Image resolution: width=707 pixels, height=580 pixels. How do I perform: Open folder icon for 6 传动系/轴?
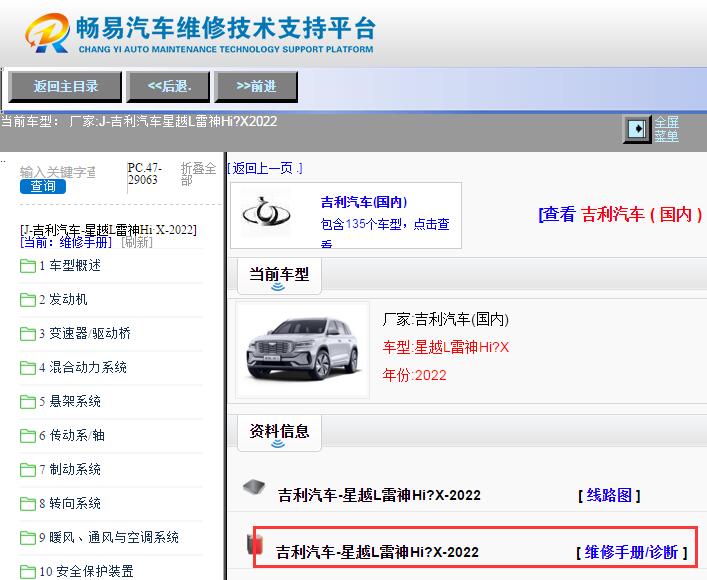(x=28, y=436)
